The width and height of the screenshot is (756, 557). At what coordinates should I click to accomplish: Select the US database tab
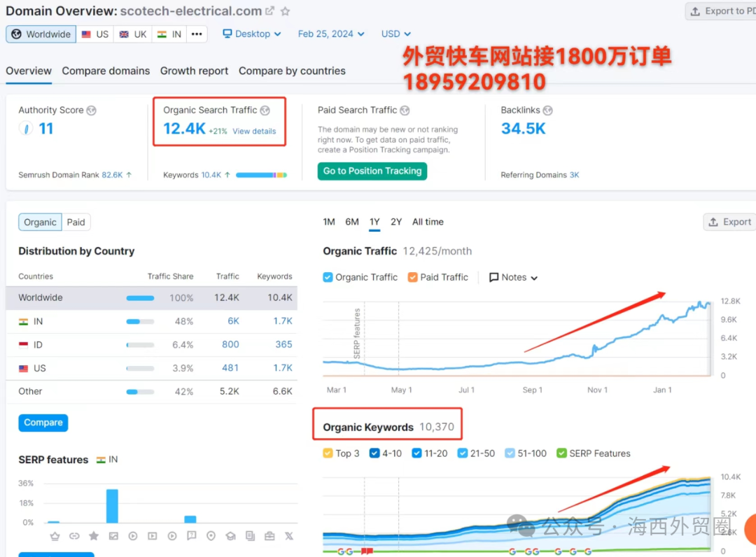pos(95,34)
